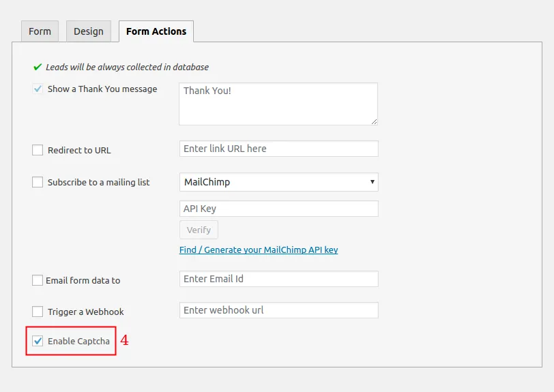This screenshot has height=392, width=554.
Task: Click the textarea resize grip handle
Action: [x=374, y=121]
